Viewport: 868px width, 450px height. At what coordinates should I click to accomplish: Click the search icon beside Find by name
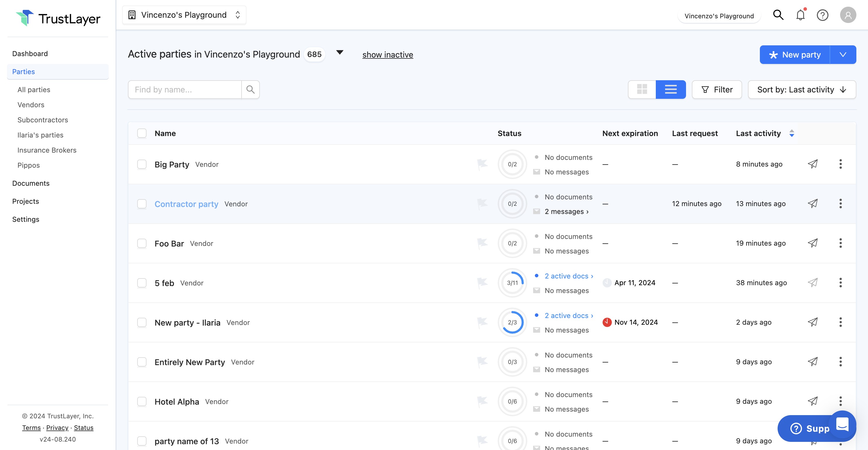(250, 89)
